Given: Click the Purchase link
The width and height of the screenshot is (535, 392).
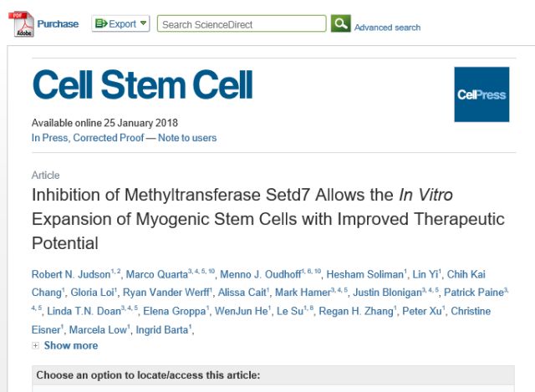Looking at the screenshot, I should point(58,24).
